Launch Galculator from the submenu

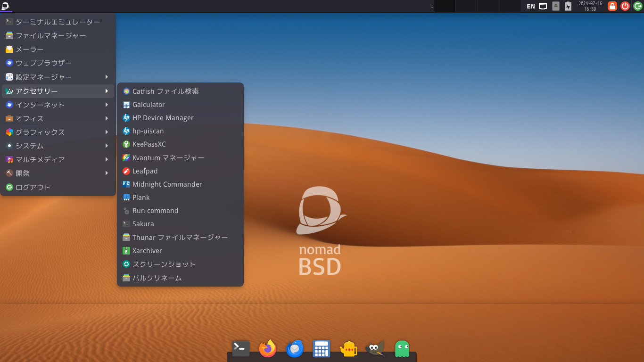180,105
